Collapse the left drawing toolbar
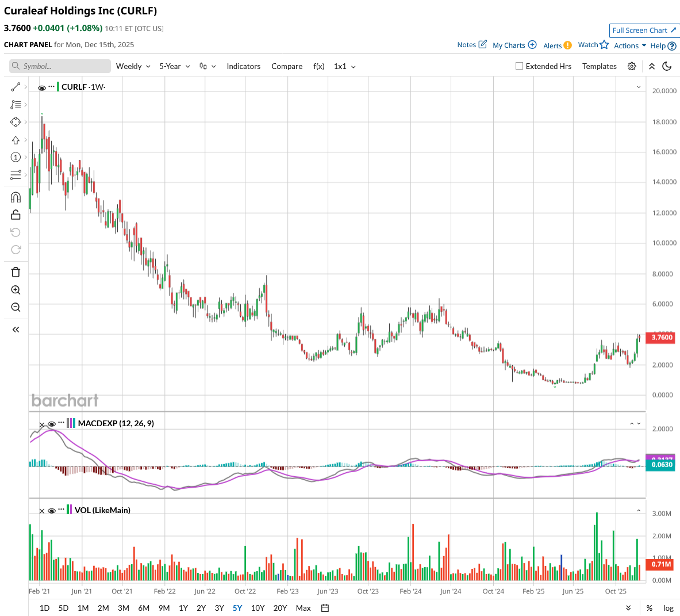Viewport: 680px width, 616px height. pos(16,330)
